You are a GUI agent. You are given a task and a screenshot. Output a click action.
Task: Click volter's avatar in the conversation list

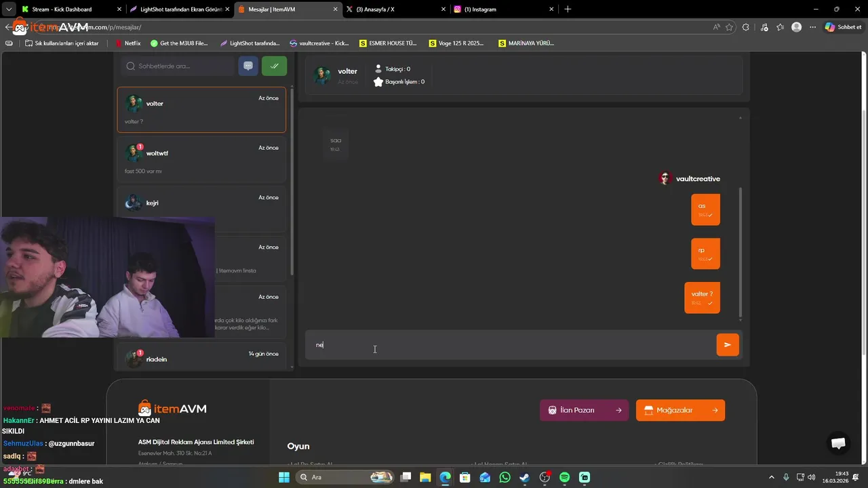(134, 103)
